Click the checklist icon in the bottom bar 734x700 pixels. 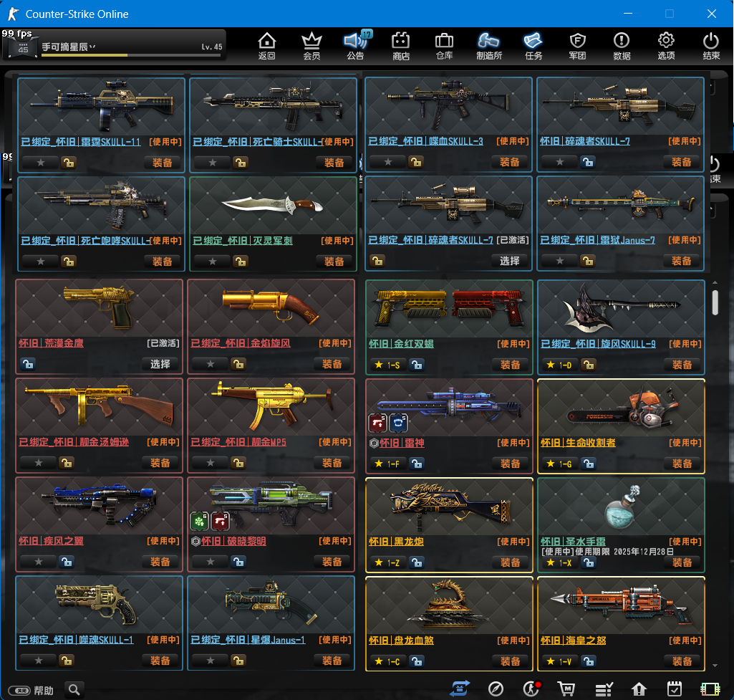604,689
